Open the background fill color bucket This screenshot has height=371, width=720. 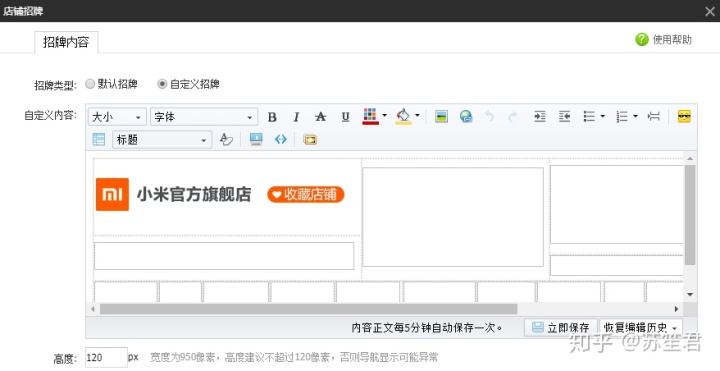coord(403,116)
